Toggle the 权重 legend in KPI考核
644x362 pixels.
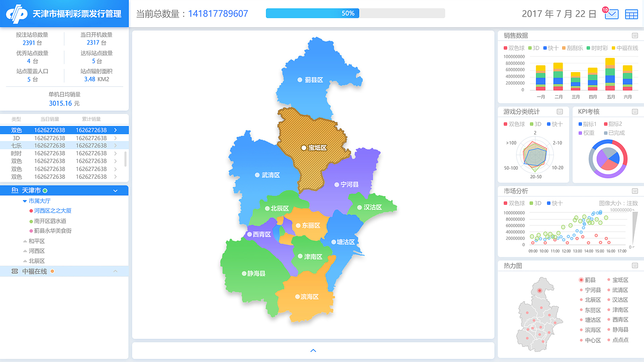[x=586, y=133]
